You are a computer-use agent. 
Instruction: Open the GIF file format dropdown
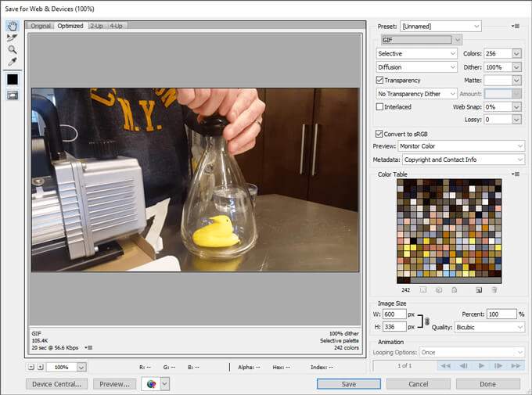[421, 39]
